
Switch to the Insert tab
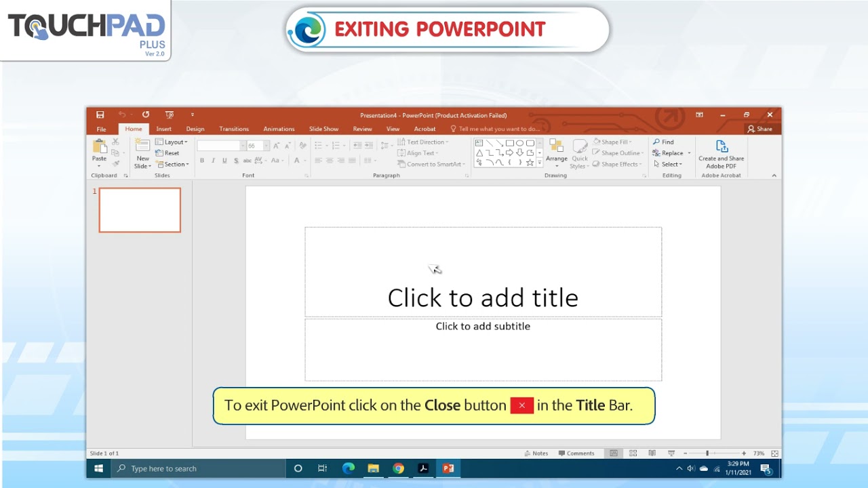pyautogui.click(x=164, y=129)
